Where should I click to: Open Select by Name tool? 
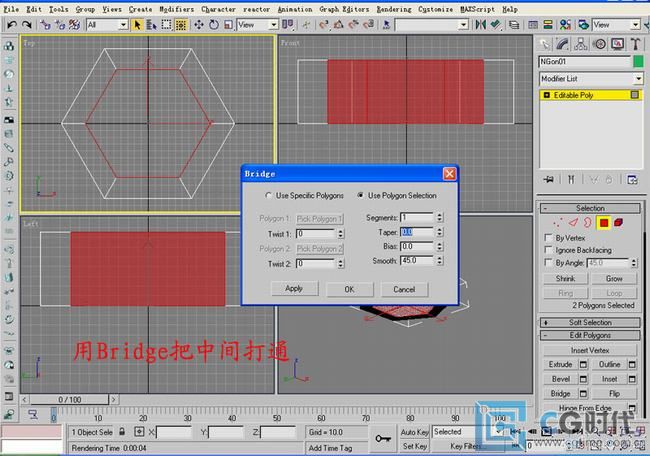coord(151,25)
